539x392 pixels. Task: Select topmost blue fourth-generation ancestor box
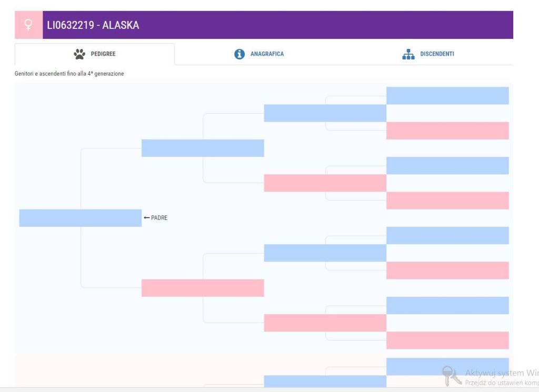[x=447, y=96]
